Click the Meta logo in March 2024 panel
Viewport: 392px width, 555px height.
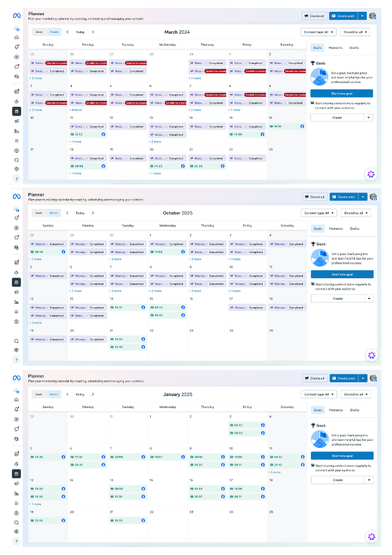16,16
